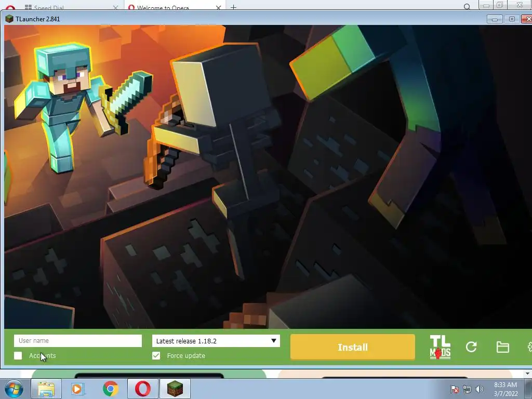The width and height of the screenshot is (532, 399).
Task: Click the Minecraft block icon in the taskbar
Action: (175, 389)
